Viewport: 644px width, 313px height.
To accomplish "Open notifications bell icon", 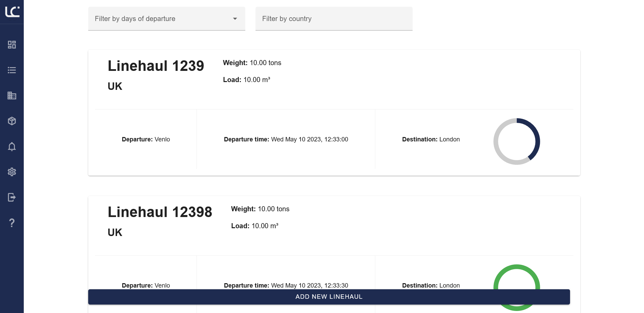I will point(12,146).
